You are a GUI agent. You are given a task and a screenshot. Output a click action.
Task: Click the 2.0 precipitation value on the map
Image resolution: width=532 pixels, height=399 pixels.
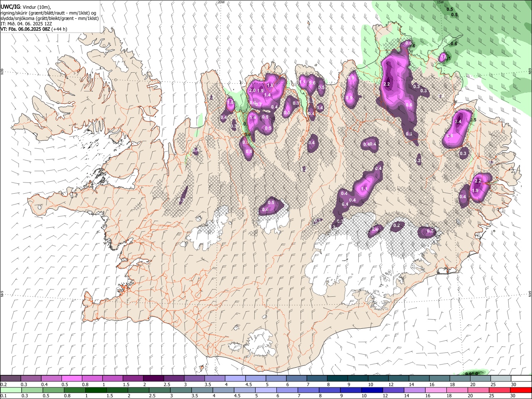252,91
